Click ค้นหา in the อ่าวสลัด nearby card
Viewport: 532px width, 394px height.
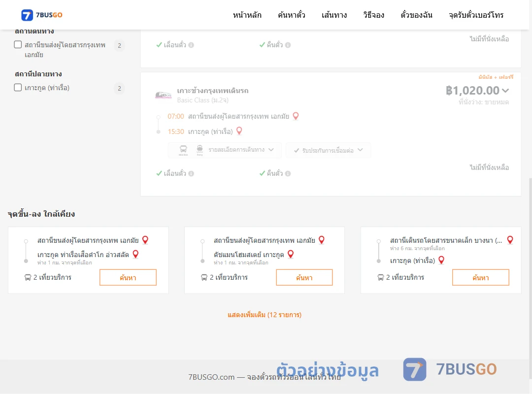(x=128, y=278)
